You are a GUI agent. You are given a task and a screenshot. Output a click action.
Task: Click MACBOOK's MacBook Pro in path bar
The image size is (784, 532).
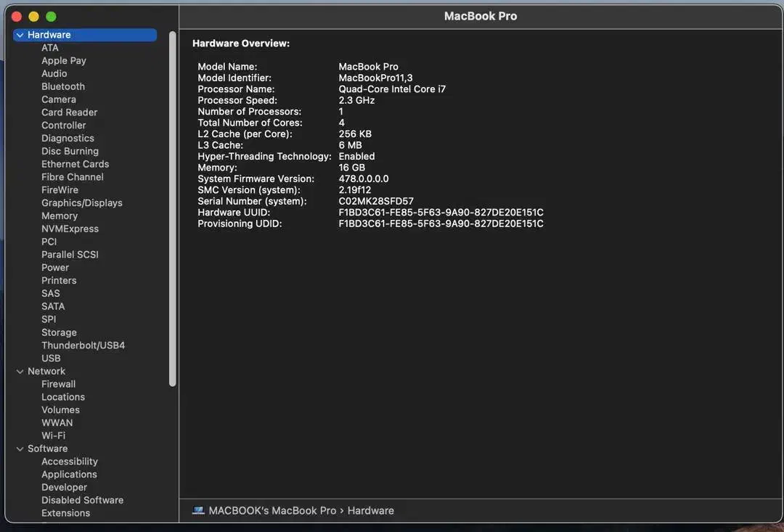[272, 510]
